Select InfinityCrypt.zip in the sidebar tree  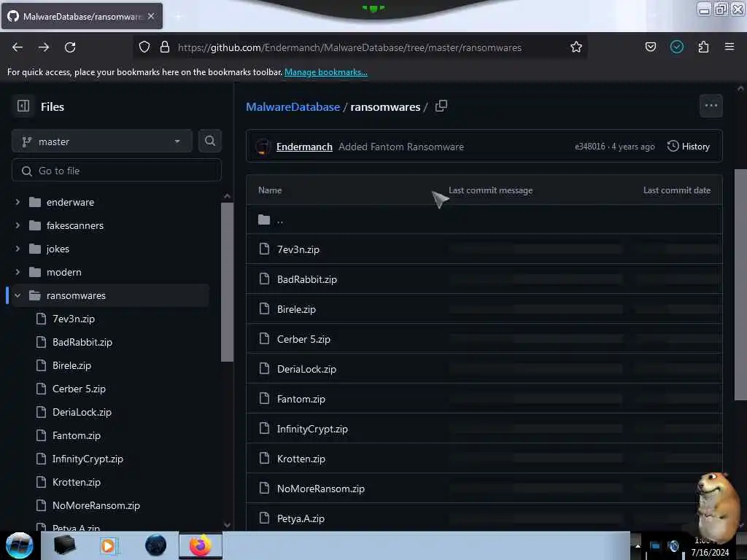[88, 459]
